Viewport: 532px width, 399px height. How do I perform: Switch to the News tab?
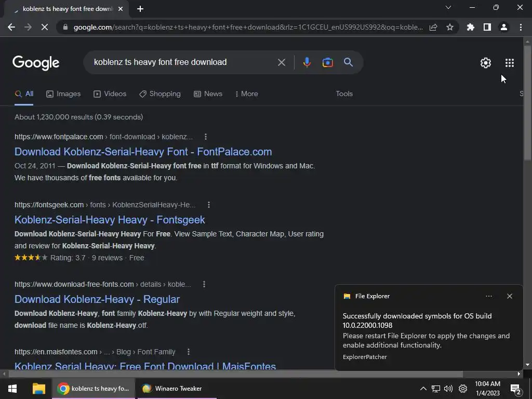point(208,94)
